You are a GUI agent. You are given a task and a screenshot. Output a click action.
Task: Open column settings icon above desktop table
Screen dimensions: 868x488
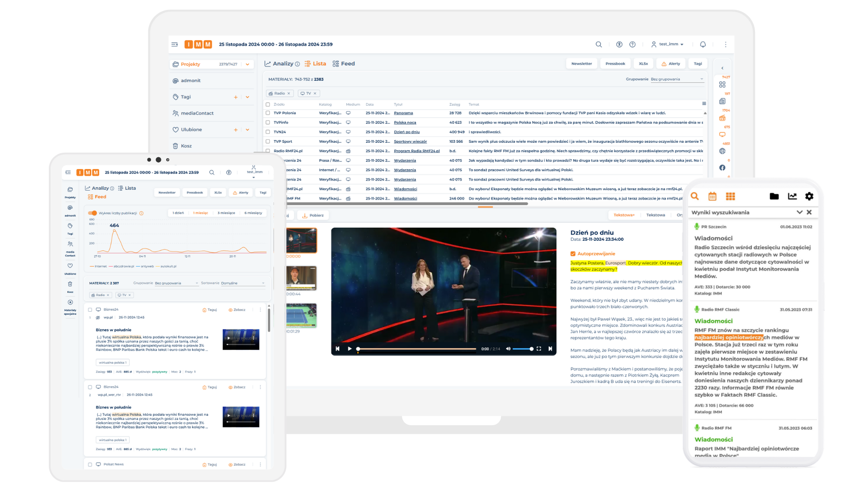pyautogui.click(x=704, y=103)
